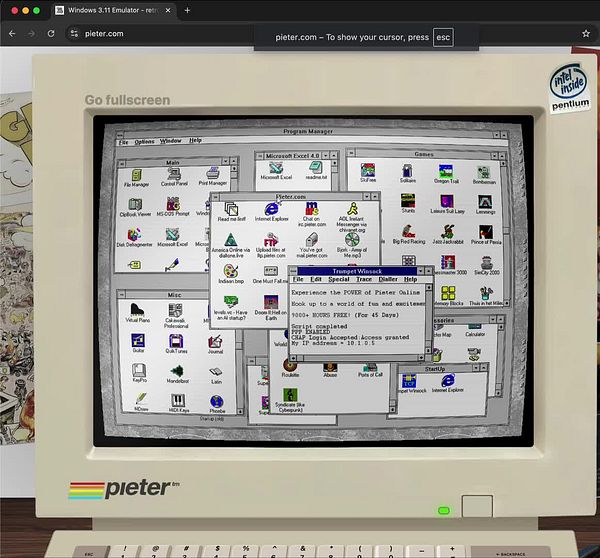Open Chat on irc.pieter.com icon
This screenshot has width=600, height=558.
[312, 214]
